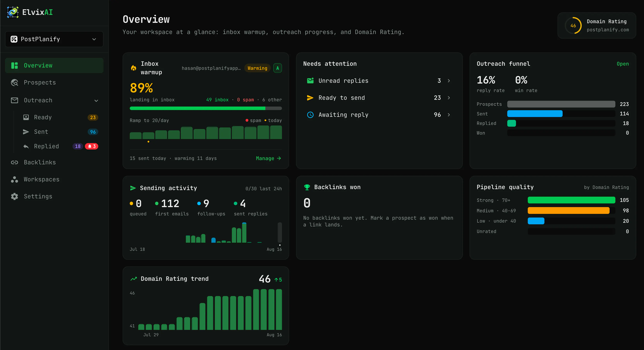Click the Outreach envelope icon

coord(15,100)
